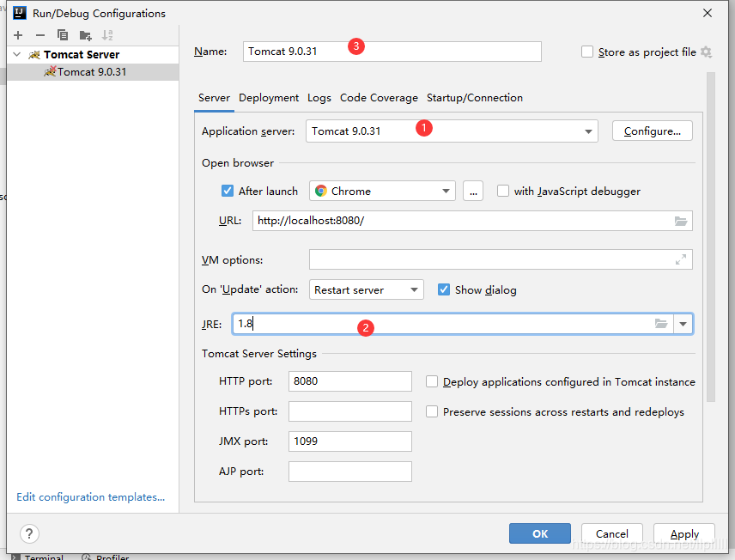The height and width of the screenshot is (560, 735).
Task: Copy the selected configuration
Action: coord(63,35)
